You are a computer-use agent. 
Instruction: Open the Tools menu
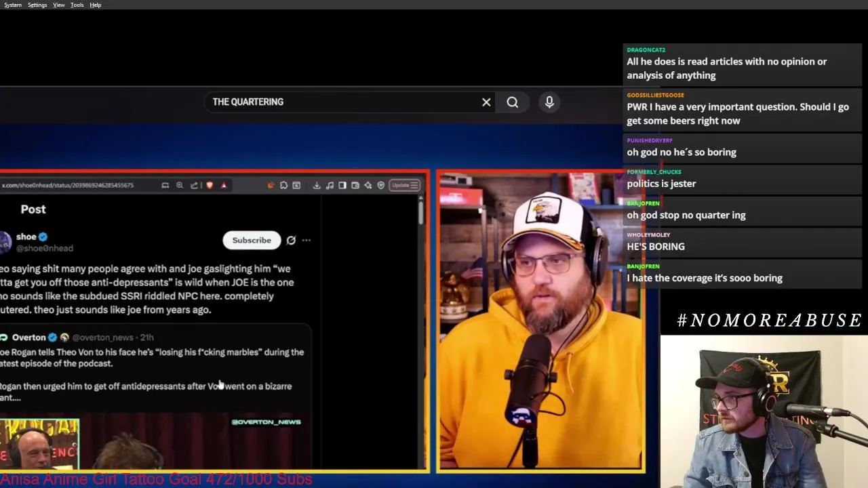pos(77,5)
